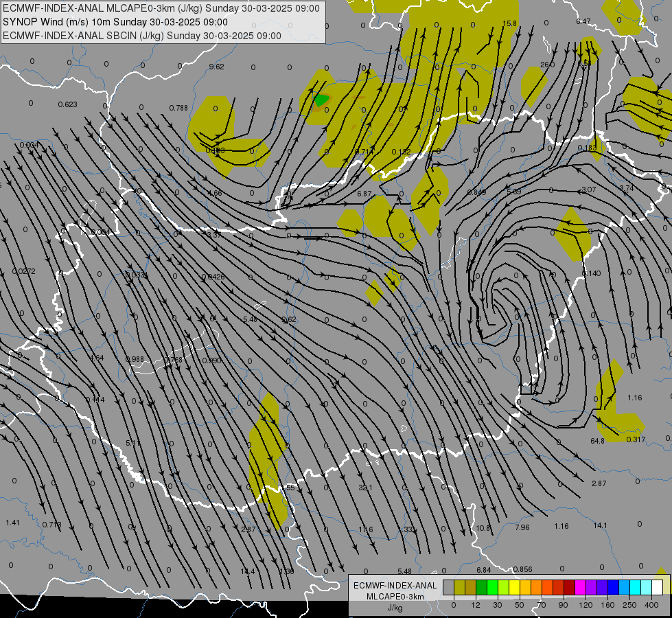This screenshot has height=618, width=672.
Task: Click the '2.62' value on the map
Action: click(x=289, y=319)
